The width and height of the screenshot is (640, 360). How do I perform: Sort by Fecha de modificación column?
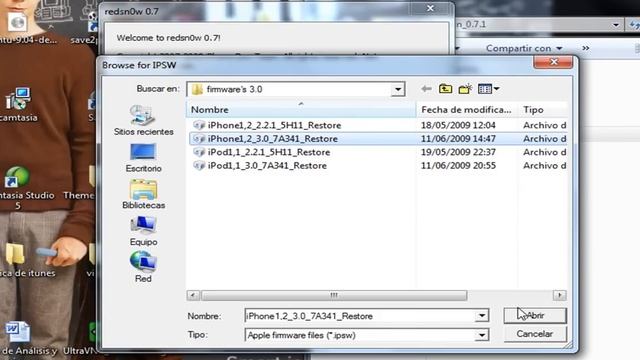467,110
